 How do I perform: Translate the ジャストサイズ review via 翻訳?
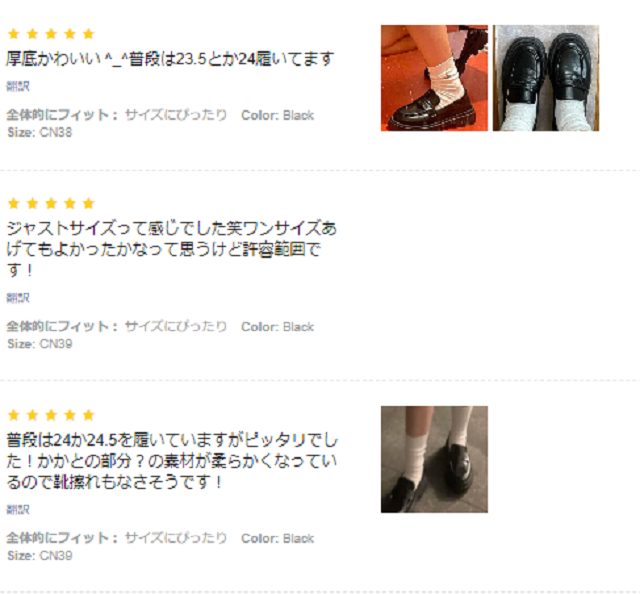(x=18, y=298)
